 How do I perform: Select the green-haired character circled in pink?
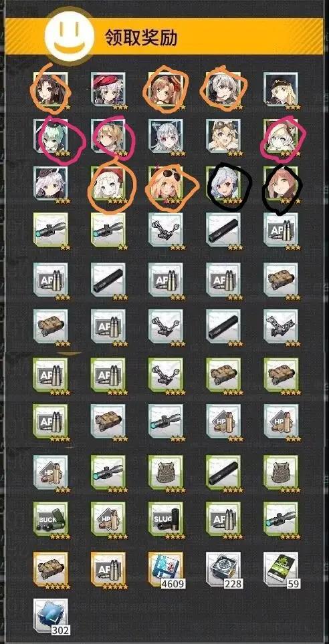(51, 137)
